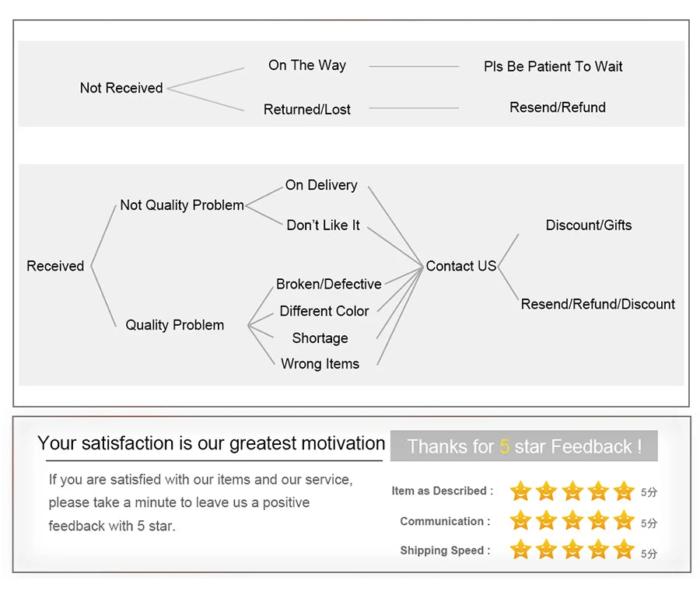Click the Not Quality Problem branch

(182, 205)
